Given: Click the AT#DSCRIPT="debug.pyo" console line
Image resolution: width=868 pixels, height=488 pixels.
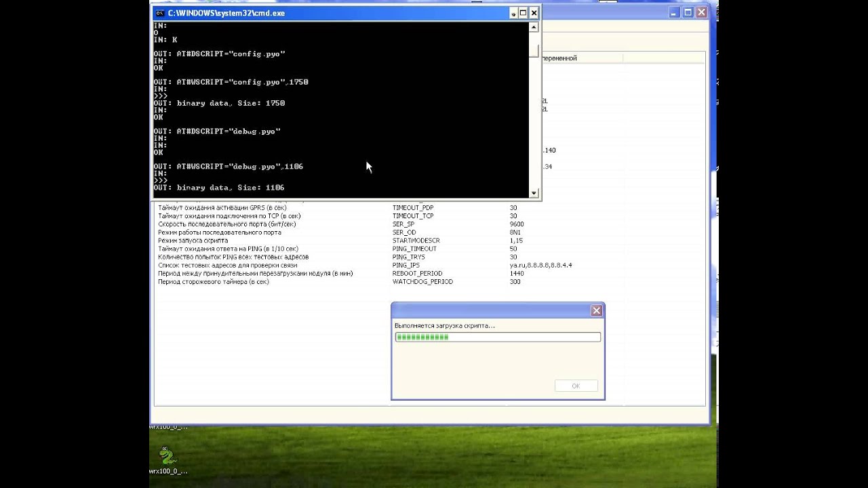Looking at the screenshot, I should point(217,131).
